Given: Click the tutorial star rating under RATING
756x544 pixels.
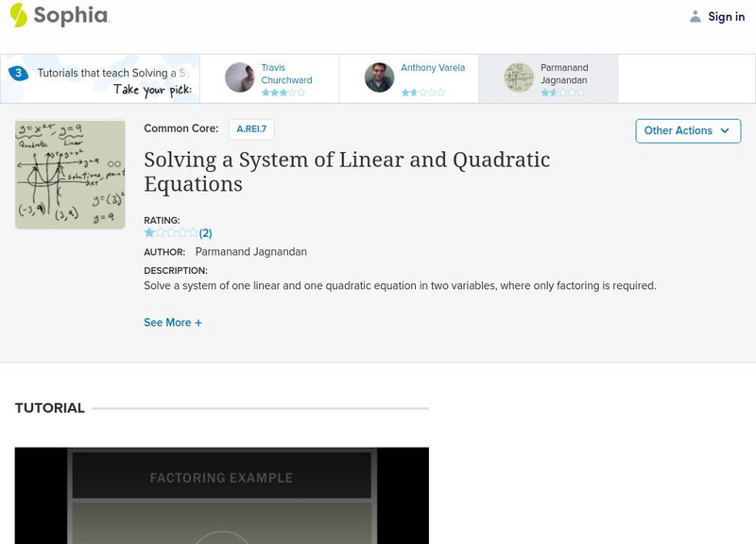Looking at the screenshot, I should [171, 233].
